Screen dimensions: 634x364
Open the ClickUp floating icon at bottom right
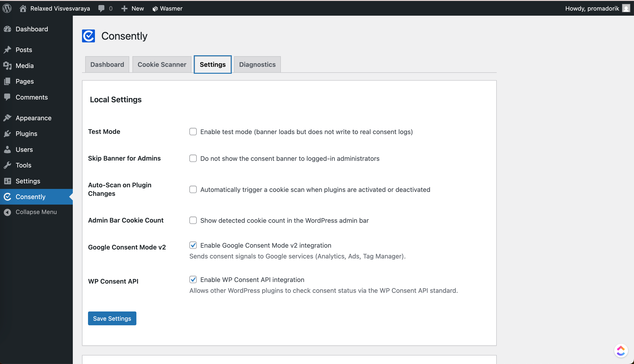click(621, 350)
